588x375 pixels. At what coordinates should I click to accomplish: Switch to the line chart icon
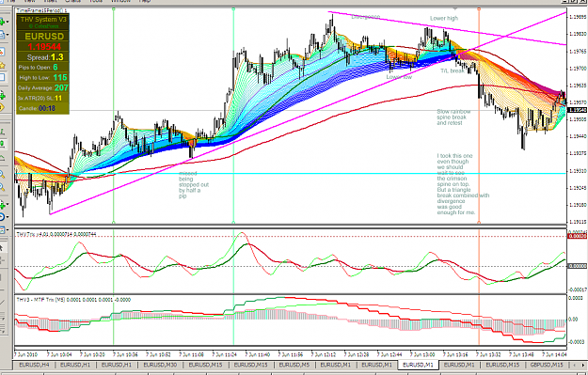pos(2,157)
